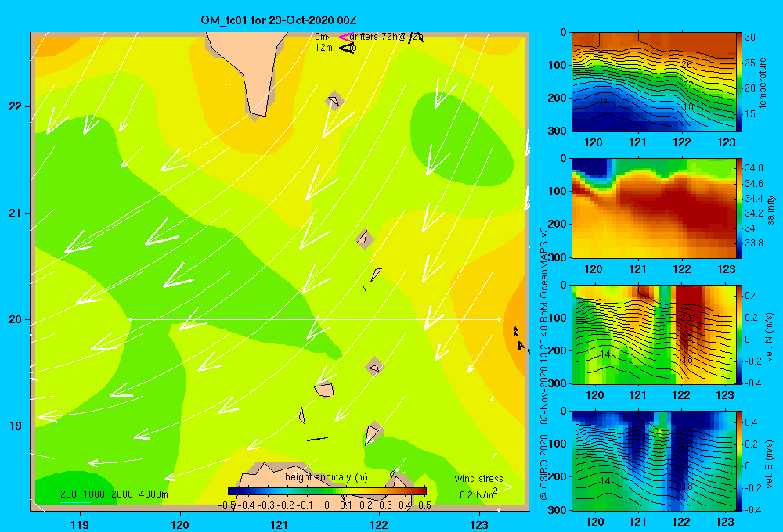783x532 pixels.
Task: Select the salinity color scale bar
Action: (739, 208)
